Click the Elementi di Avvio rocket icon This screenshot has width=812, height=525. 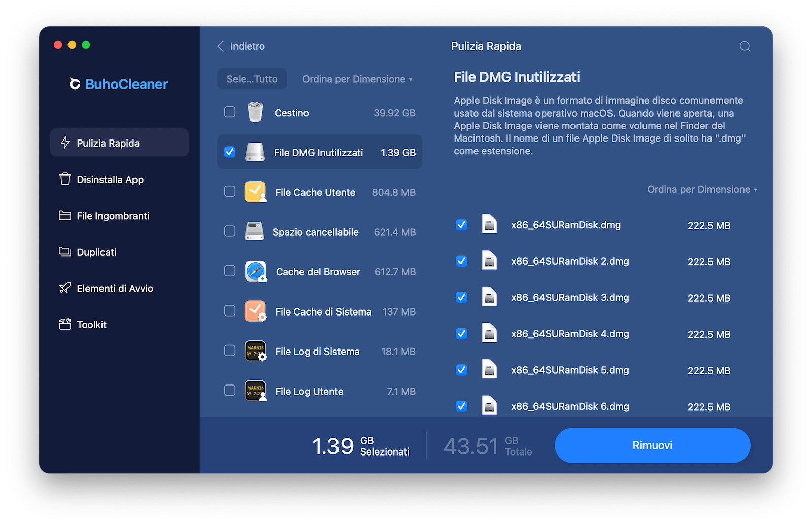click(65, 288)
